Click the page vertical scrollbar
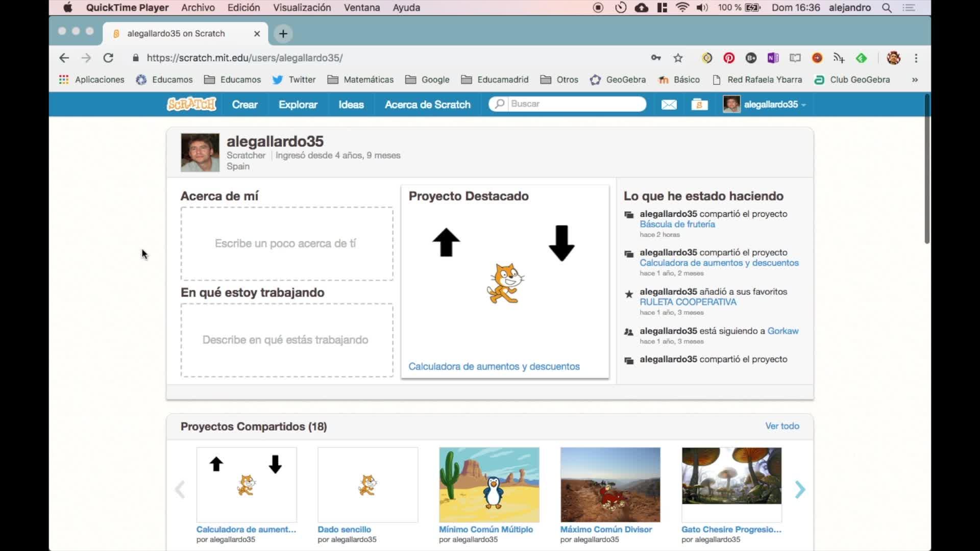Viewport: 980px width, 551px height. click(927, 168)
